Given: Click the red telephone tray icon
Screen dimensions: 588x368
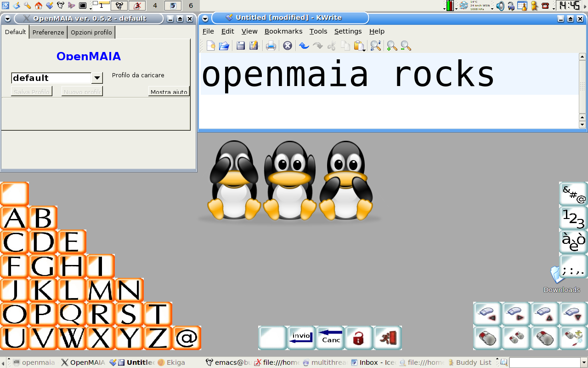Looking at the screenshot, I should click(x=545, y=6).
